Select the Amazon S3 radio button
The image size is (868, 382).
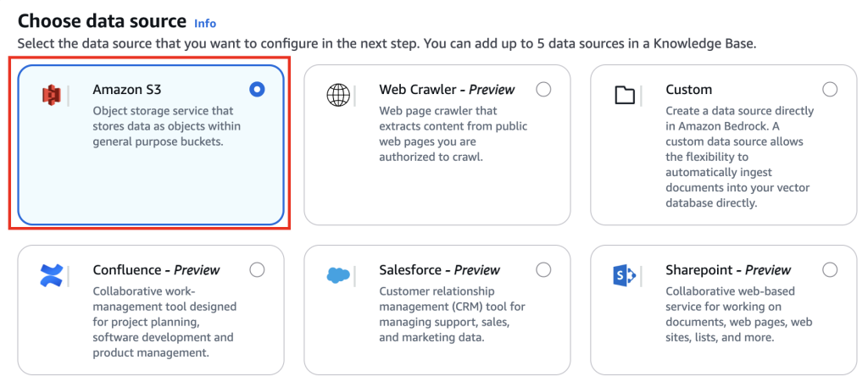[x=257, y=90]
